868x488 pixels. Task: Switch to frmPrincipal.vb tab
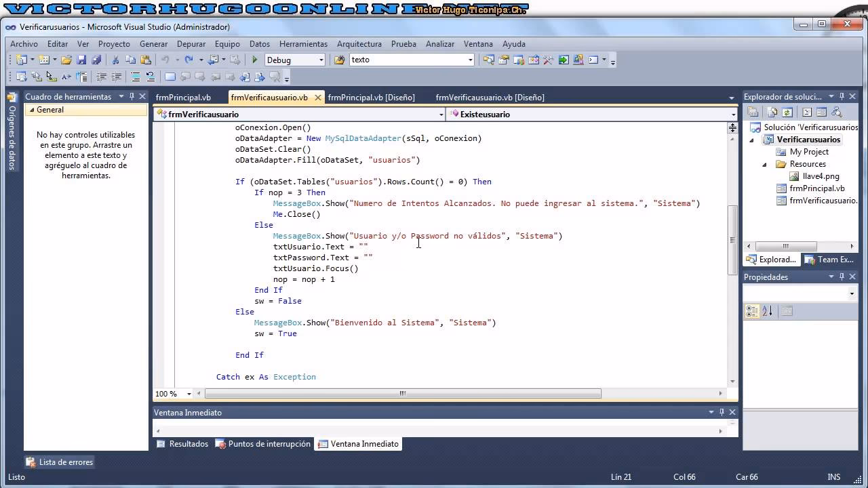(183, 97)
